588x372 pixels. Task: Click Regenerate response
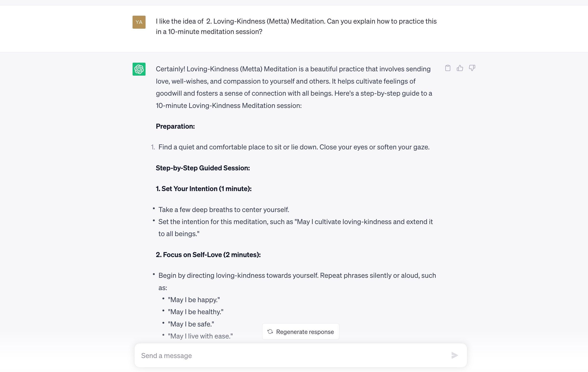(301, 332)
